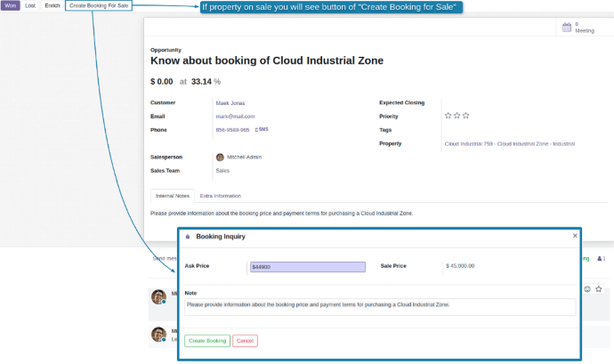Set priority to two stars
The width and height of the screenshot is (614, 364).
point(456,116)
